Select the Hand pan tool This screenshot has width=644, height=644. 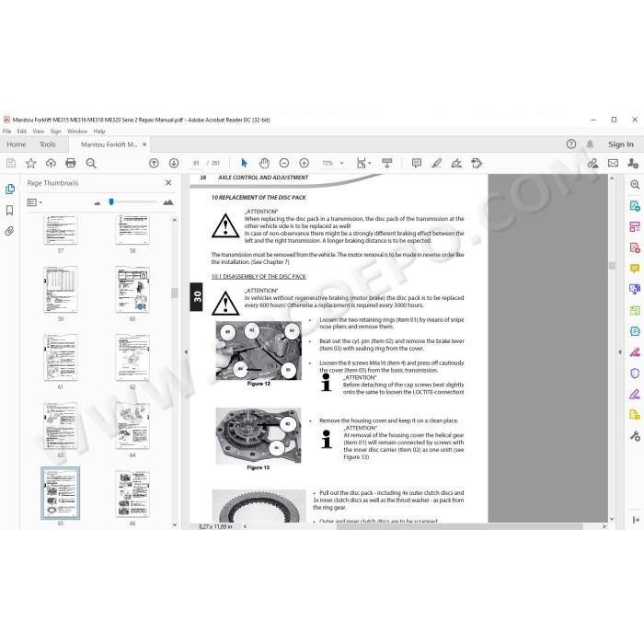pos(264,163)
